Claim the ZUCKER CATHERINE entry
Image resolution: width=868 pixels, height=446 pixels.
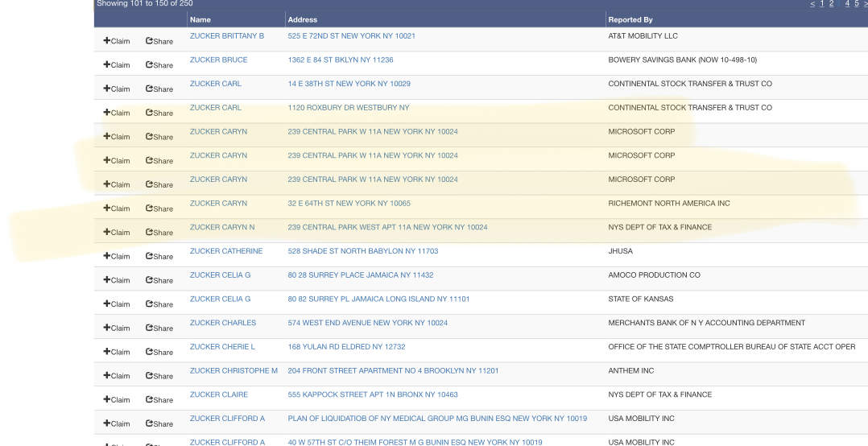pyautogui.click(x=117, y=256)
